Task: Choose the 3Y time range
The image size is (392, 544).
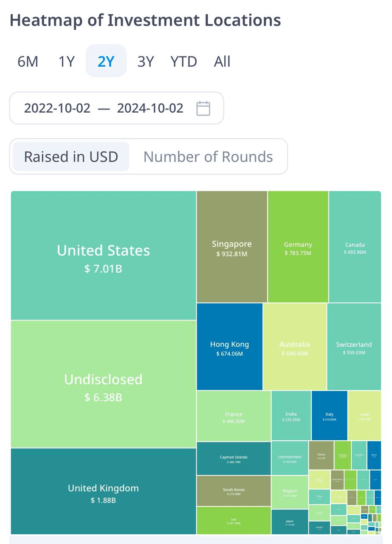Action: click(146, 61)
